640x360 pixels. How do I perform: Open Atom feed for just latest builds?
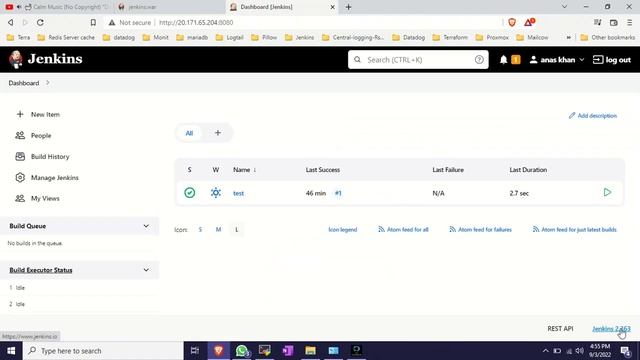point(575,229)
